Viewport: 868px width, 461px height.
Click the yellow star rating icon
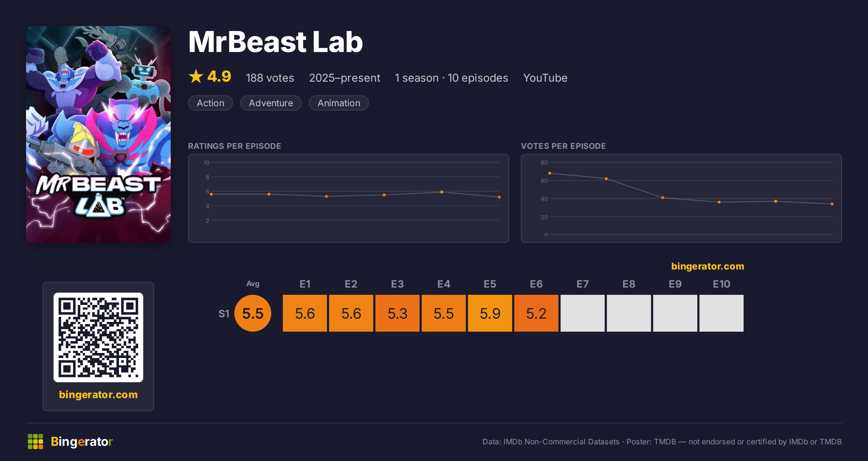[196, 76]
